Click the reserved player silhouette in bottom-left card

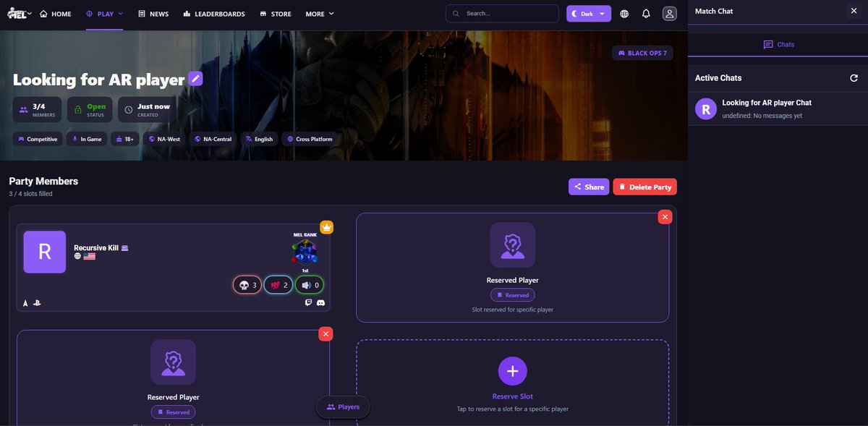pyautogui.click(x=173, y=362)
